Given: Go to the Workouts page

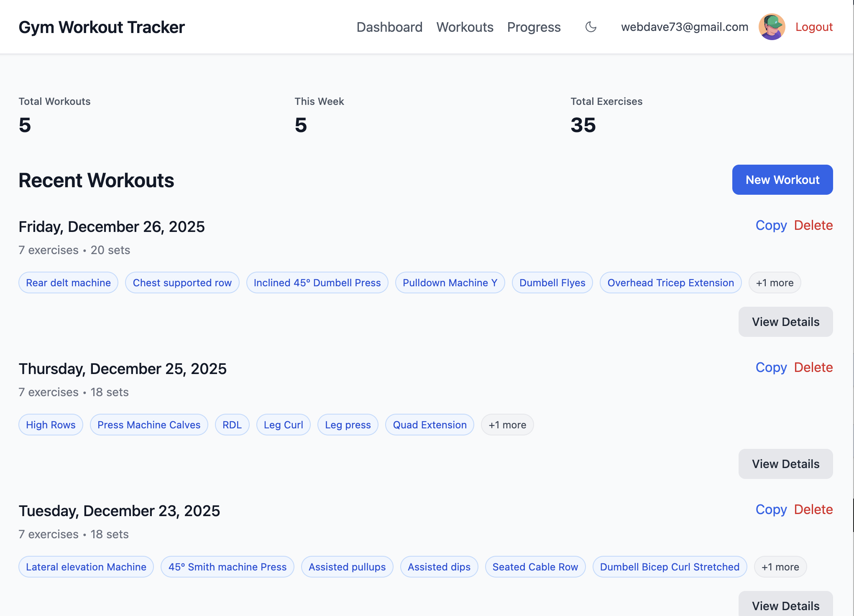Looking at the screenshot, I should (x=465, y=27).
